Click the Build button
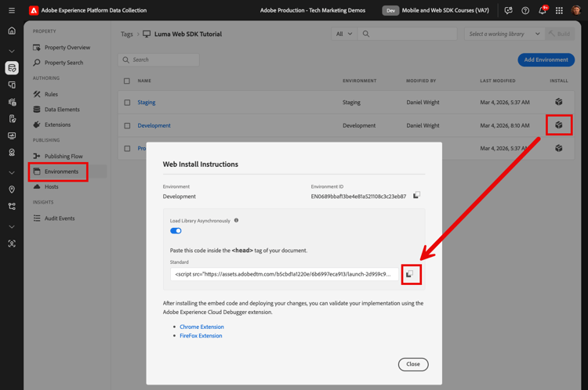 (x=560, y=34)
